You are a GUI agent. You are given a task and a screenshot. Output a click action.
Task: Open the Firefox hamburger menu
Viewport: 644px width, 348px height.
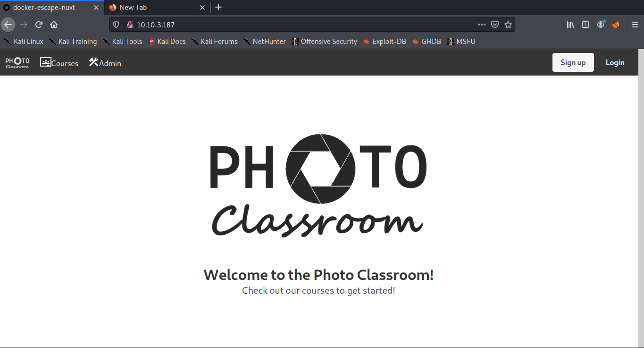tap(635, 25)
